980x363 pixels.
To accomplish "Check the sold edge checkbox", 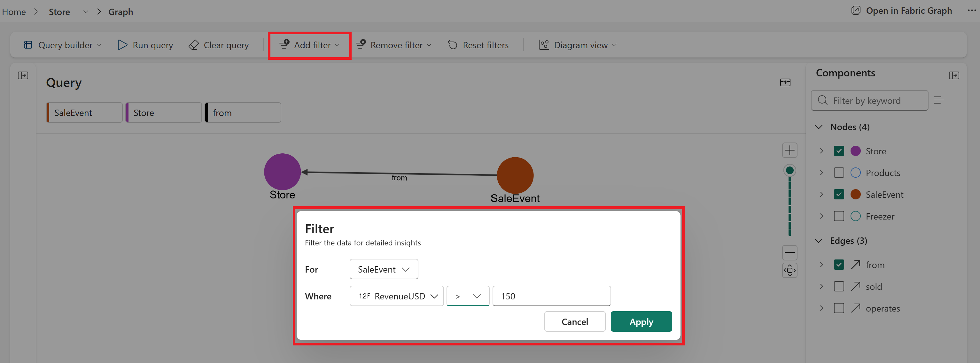I will [838, 287].
